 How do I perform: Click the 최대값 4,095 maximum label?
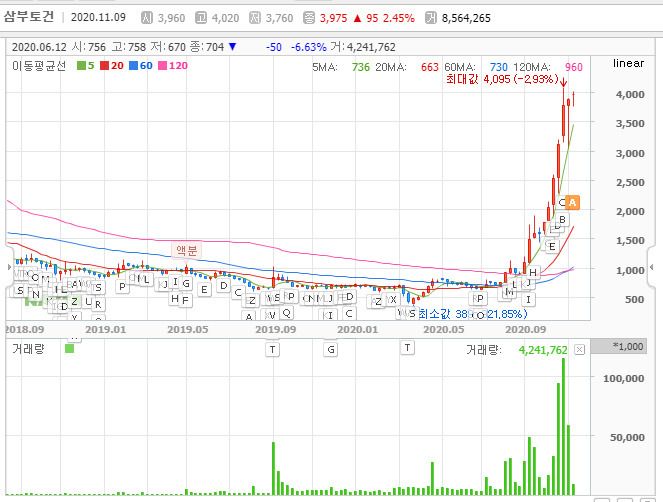502,79
